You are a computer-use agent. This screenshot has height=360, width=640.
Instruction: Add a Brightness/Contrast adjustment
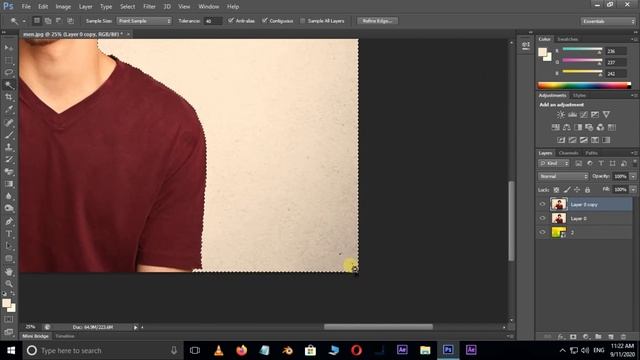[x=561, y=115]
